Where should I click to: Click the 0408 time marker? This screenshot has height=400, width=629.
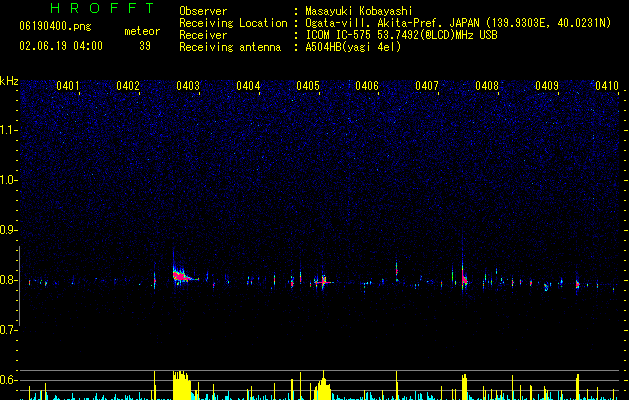[x=487, y=86]
